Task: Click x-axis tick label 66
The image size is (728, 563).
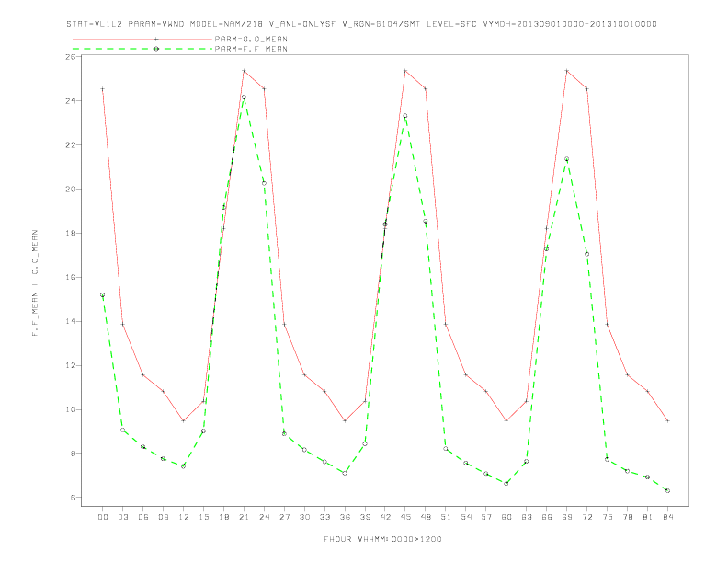Action: (547, 517)
